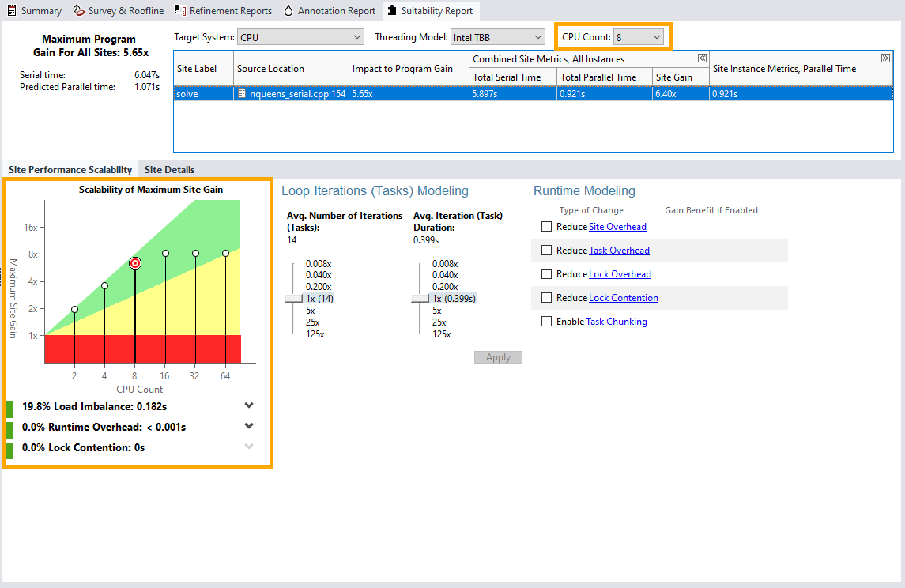Open the Site Details tab
This screenshot has width=905, height=588.
coord(169,170)
